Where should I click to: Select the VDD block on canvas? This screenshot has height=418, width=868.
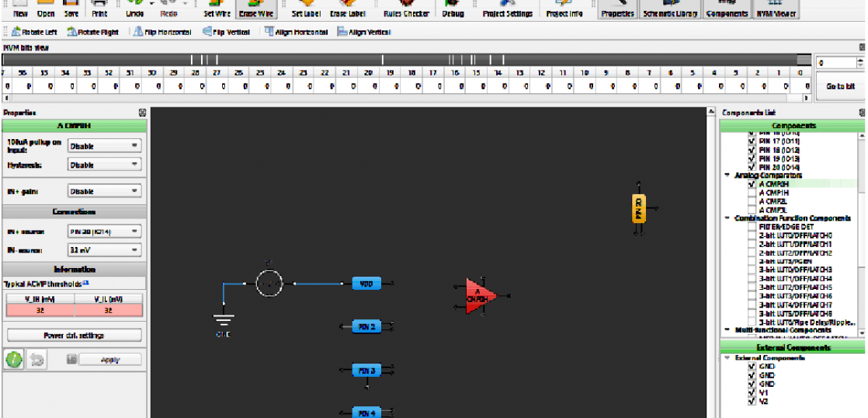coord(366,284)
